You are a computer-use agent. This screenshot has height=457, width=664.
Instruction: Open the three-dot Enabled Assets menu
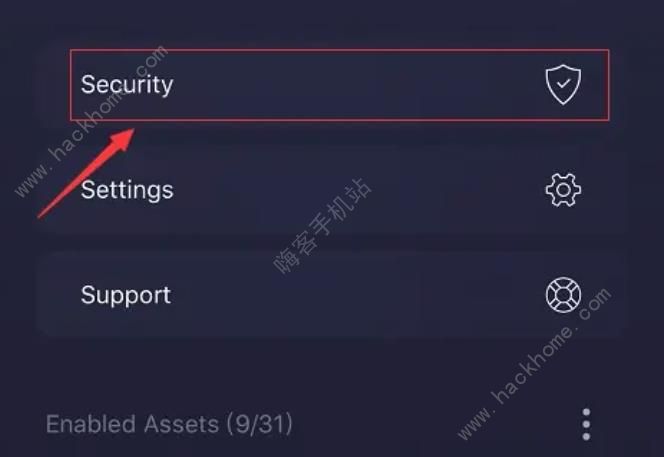click(586, 424)
